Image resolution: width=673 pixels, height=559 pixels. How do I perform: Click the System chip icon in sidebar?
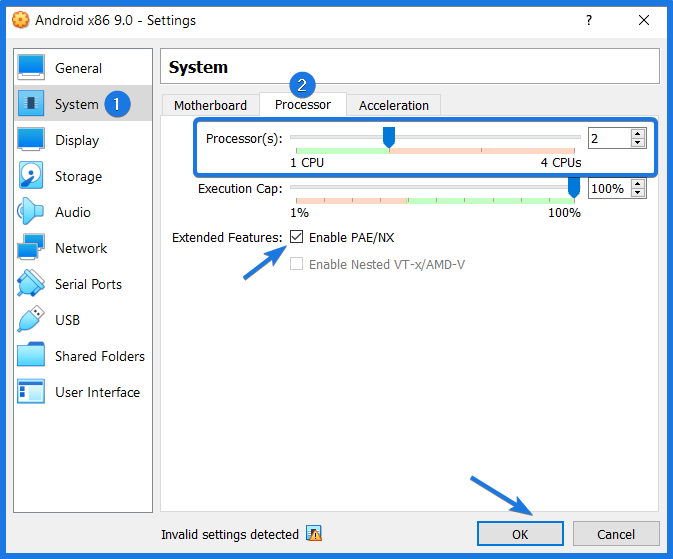point(30,103)
